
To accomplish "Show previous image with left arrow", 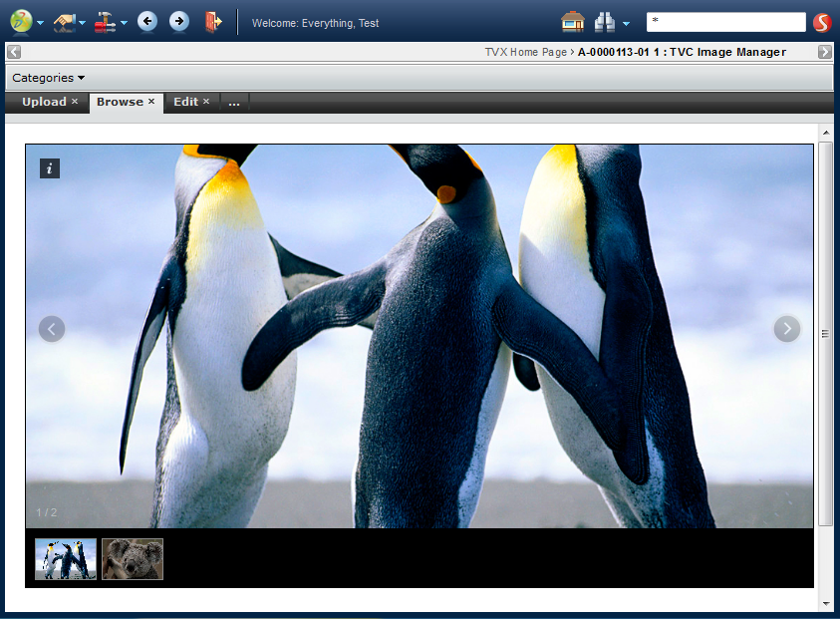I will [52, 328].
